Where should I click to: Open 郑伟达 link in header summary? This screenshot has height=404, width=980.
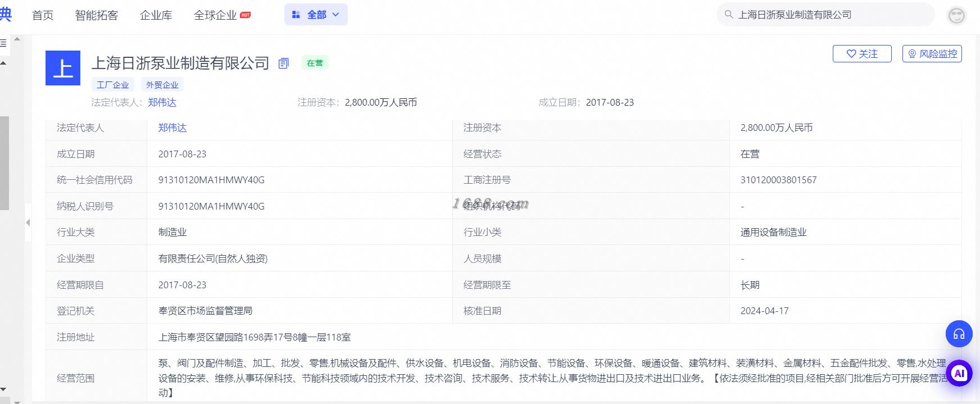pyautogui.click(x=162, y=102)
